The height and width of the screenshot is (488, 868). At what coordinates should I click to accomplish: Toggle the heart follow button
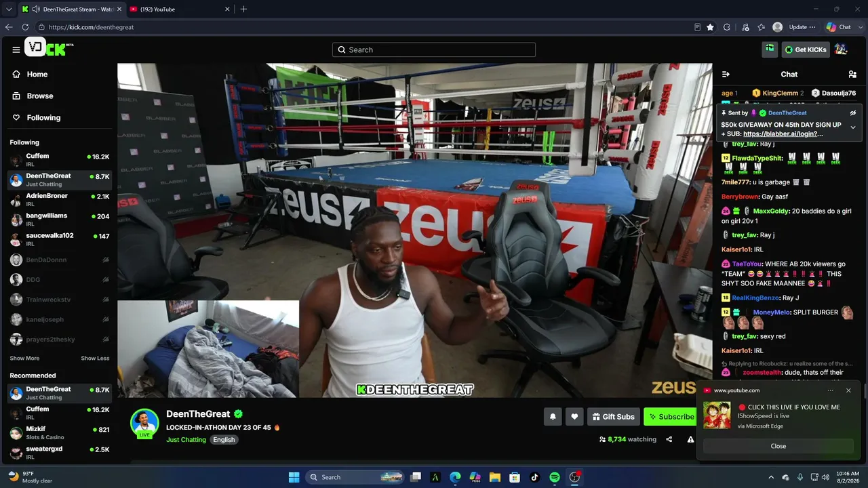coord(574,417)
